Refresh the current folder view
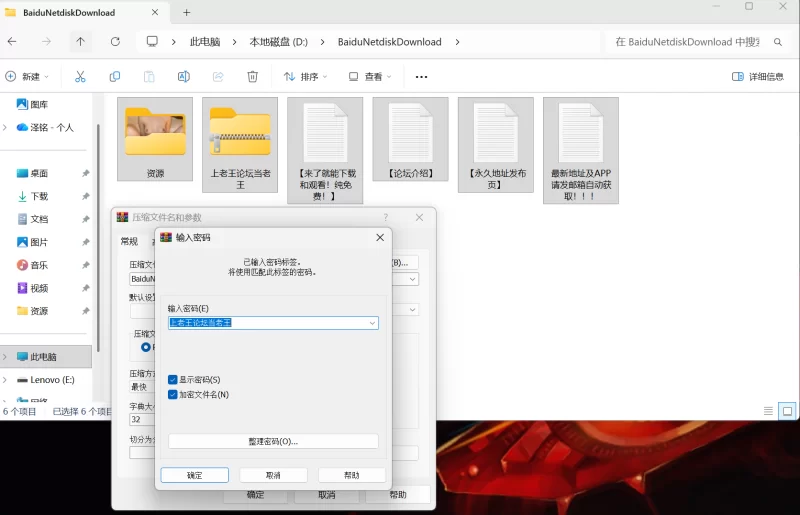This screenshot has width=800, height=515. (x=115, y=42)
